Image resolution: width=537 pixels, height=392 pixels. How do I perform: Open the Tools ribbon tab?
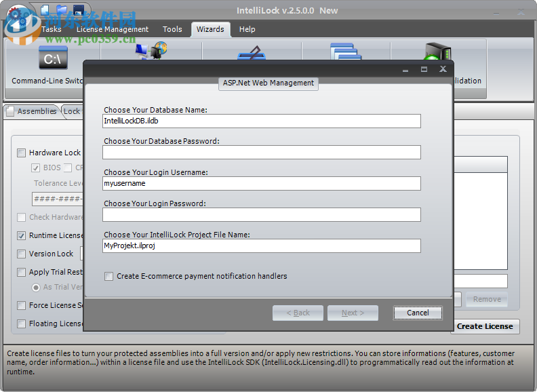coord(172,29)
